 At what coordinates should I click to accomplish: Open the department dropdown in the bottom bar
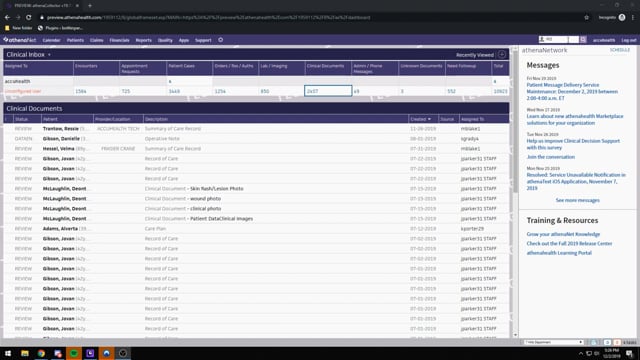tap(553, 342)
